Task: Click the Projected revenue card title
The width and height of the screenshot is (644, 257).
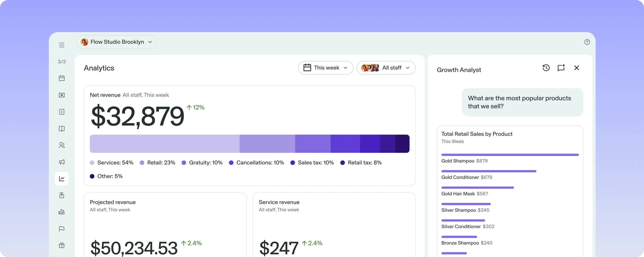Action: point(113,202)
